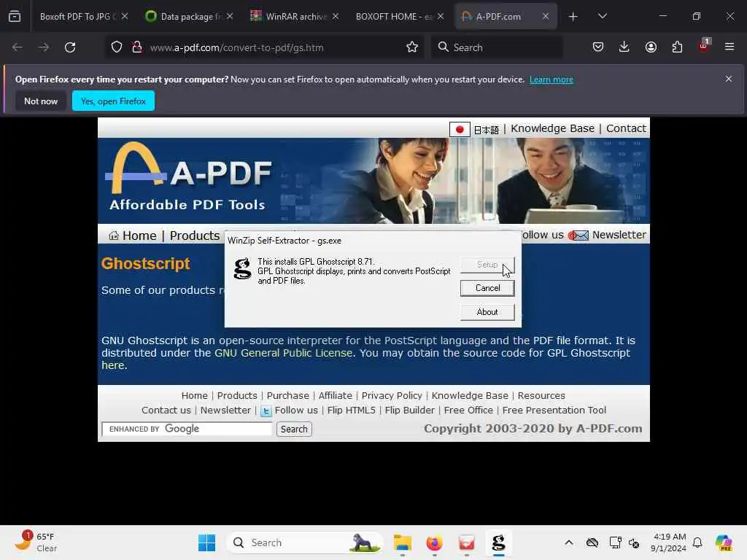Click the Google custom search field

pos(187,429)
